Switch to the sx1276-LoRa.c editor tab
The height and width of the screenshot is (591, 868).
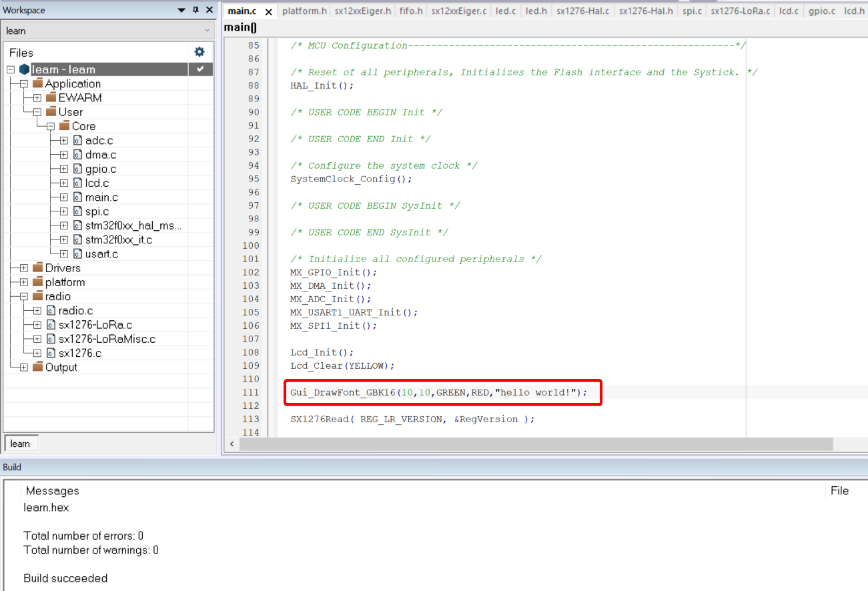pos(740,11)
